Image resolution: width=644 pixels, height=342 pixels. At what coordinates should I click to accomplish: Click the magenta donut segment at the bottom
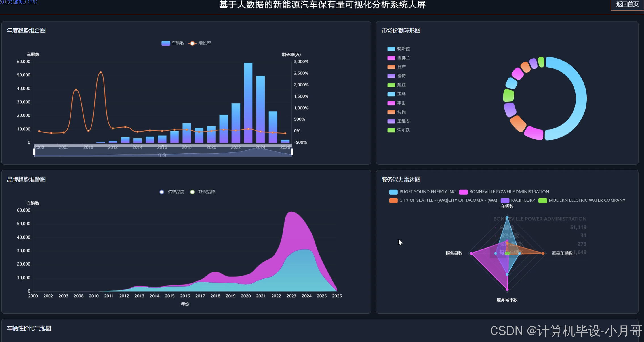534,133
